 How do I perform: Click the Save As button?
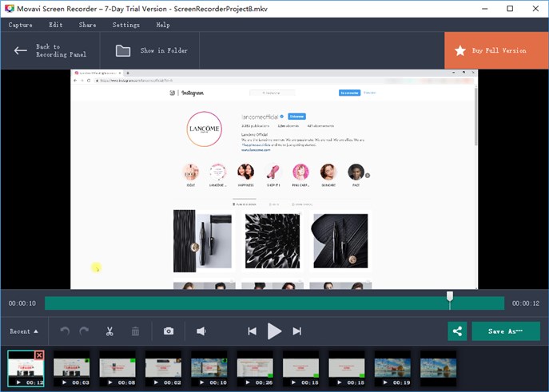[x=506, y=331]
